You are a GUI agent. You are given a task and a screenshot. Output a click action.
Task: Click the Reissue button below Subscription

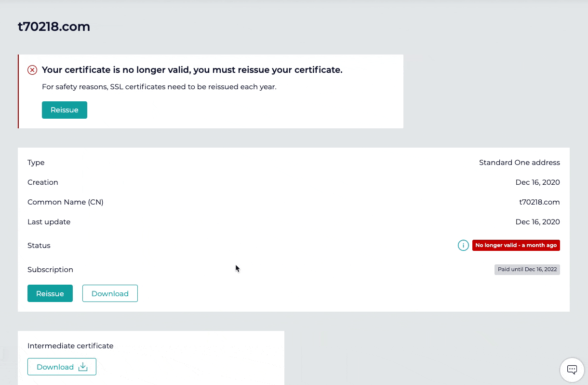[x=50, y=294]
